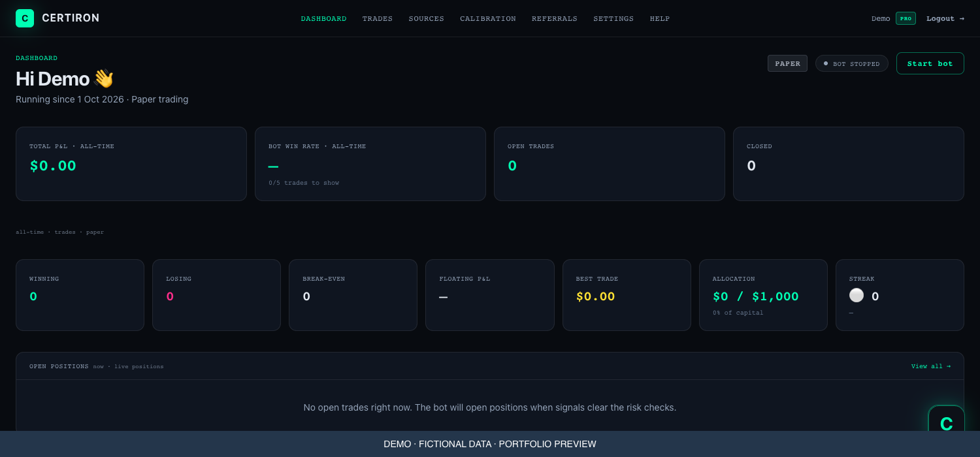Open the Referrals page

555,18
